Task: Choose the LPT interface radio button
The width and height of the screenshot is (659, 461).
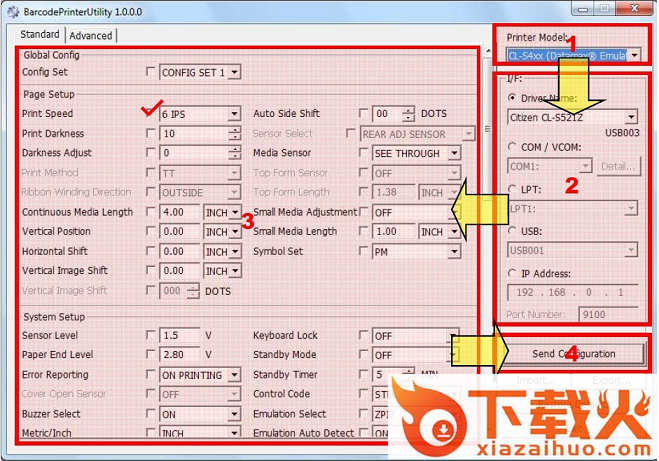Action: click(x=512, y=189)
